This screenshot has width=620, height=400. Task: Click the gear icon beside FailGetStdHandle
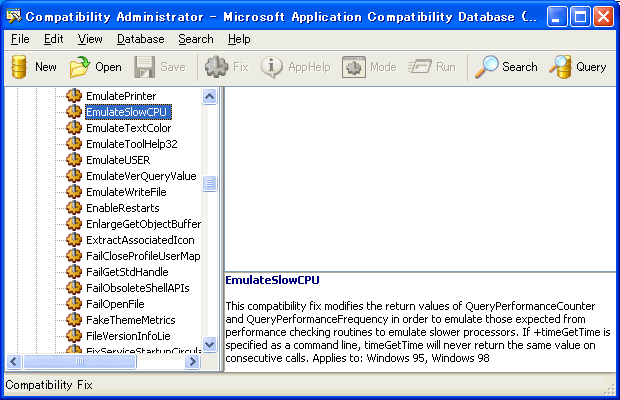(x=74, y=272)
